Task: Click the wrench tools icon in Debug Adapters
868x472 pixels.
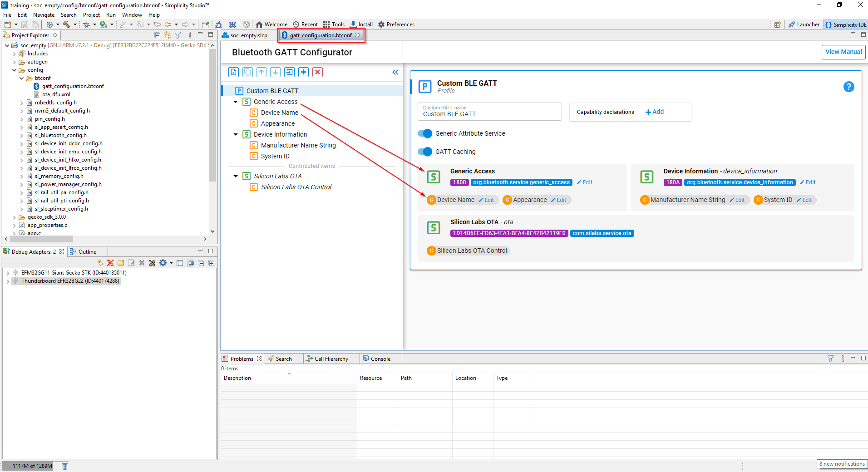Action: tap(152, 263)
